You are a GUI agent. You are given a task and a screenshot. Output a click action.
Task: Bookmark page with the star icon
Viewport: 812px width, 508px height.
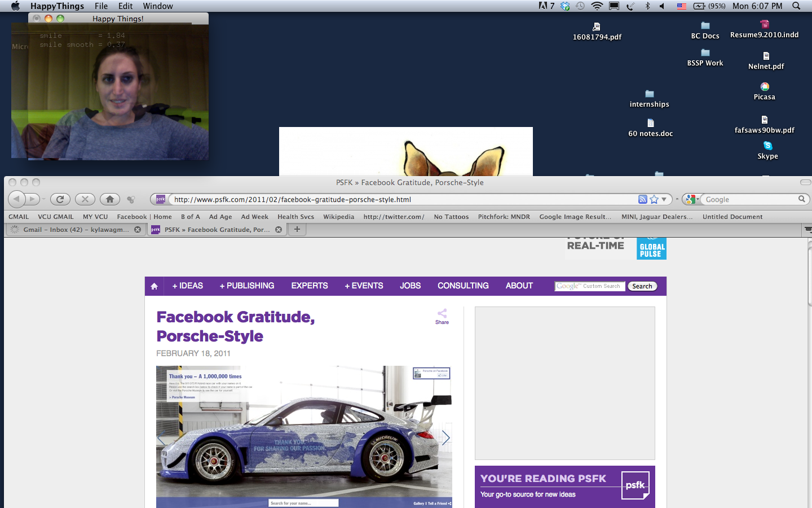point(654,199)
